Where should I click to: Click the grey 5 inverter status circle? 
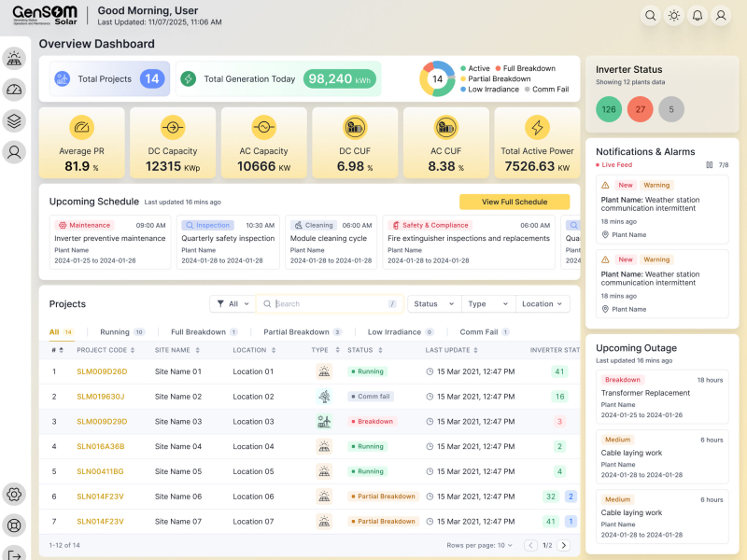point(671,109)
